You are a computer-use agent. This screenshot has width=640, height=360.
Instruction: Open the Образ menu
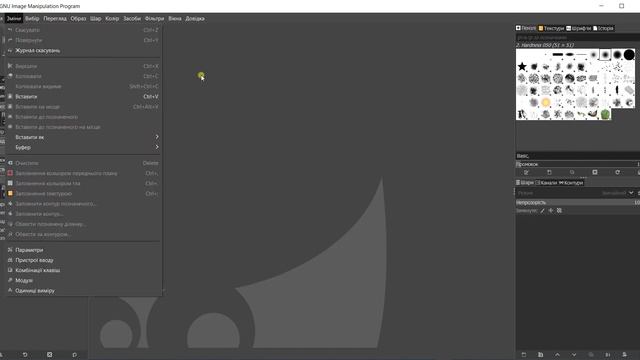tap(78, 18)
